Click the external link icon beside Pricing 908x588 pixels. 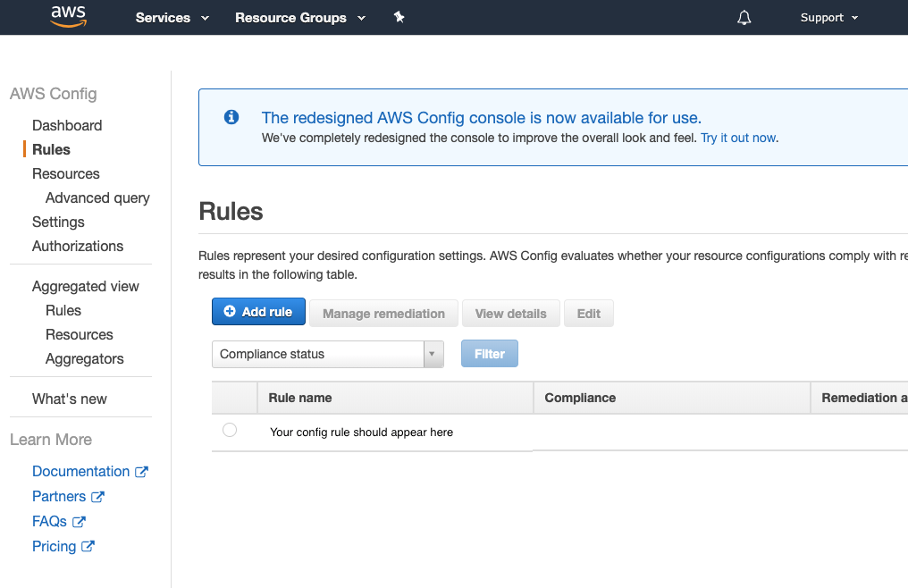coord(88,546)
